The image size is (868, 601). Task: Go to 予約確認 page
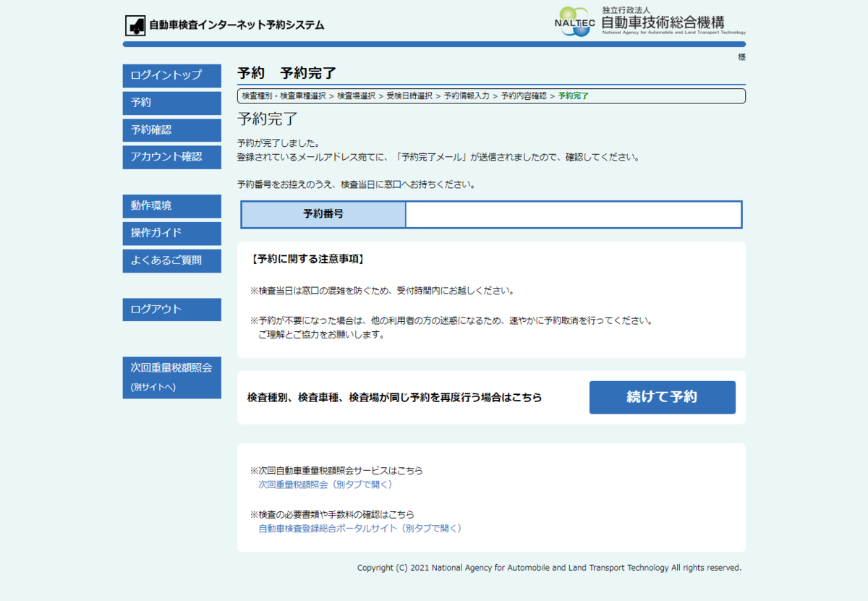pos(172,130)
